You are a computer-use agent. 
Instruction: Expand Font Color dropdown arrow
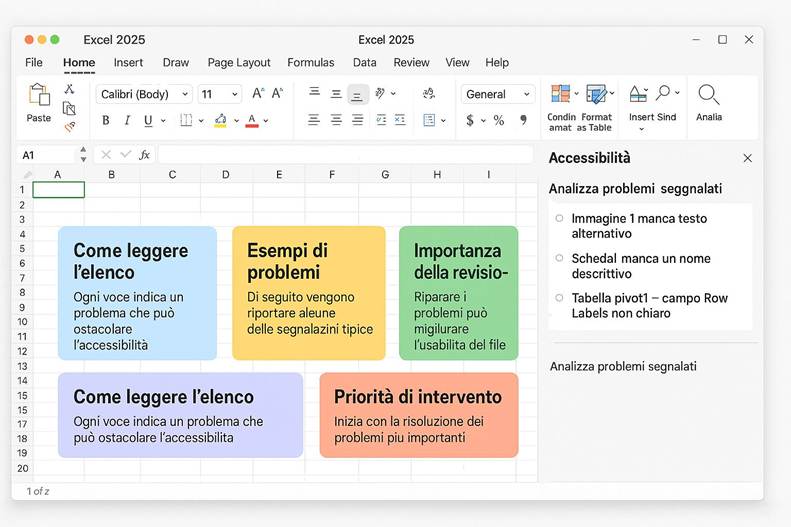(x=266, y=121)
